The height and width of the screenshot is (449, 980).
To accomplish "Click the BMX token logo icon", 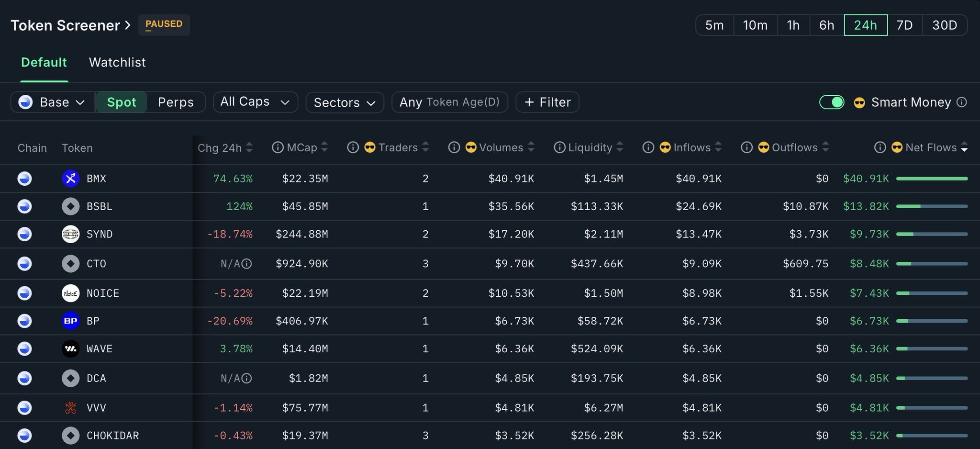I will pyautogui.click(x=70, y=179).
